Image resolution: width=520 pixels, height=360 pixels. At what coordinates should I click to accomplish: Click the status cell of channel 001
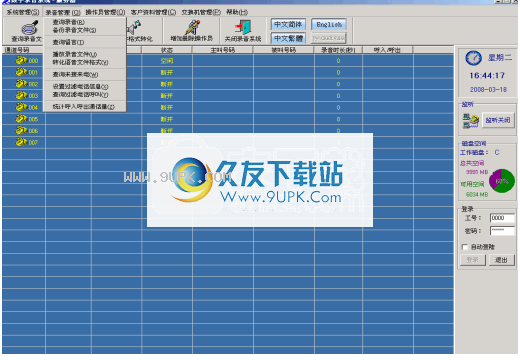tap(167, 72)
